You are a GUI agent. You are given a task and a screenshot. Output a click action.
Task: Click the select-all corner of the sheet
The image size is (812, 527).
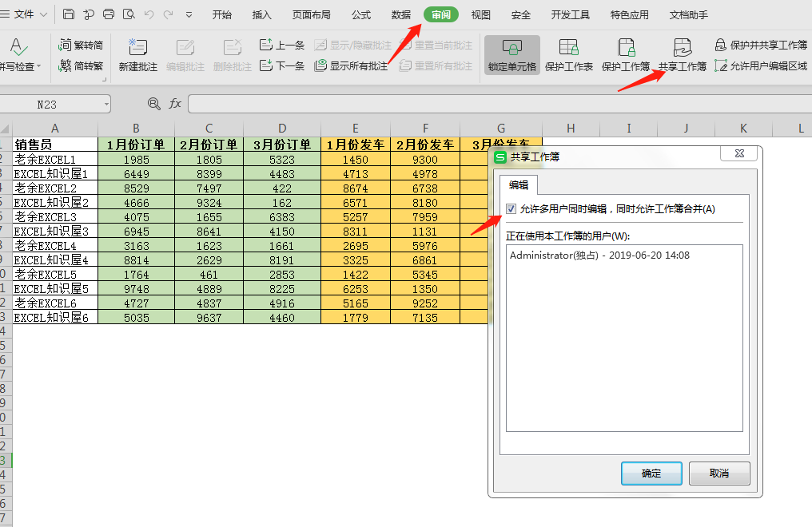tap(5, 129)
